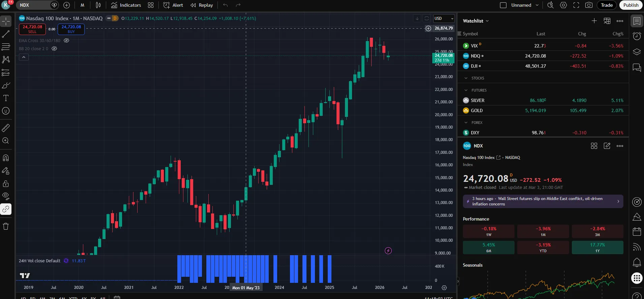Viewport: 644px width, 299px height.
Task: Delete all drawings with trash icon
Action: 6,226
